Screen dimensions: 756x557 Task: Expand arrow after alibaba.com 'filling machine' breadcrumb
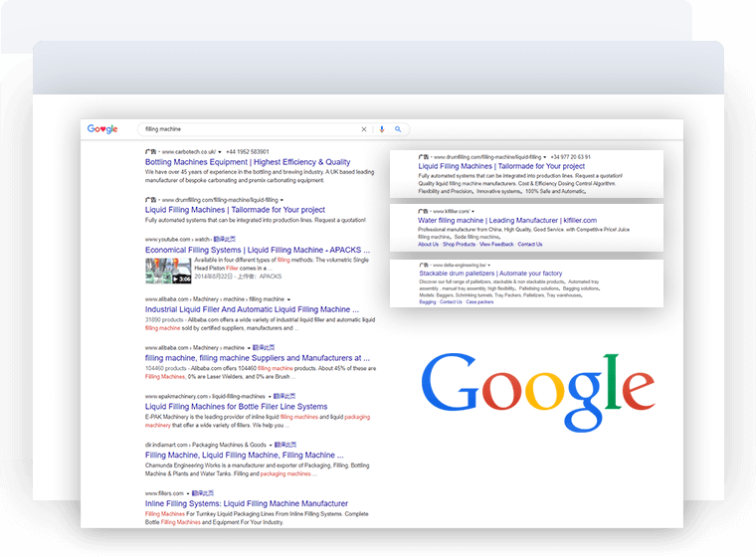pyautogui.click(x=288, y=299)
